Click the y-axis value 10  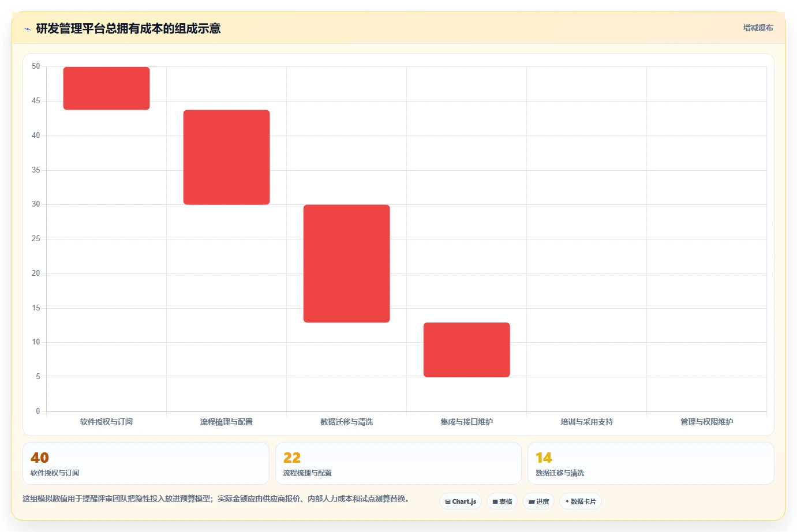pyautogui.click(x=36, y=342)
